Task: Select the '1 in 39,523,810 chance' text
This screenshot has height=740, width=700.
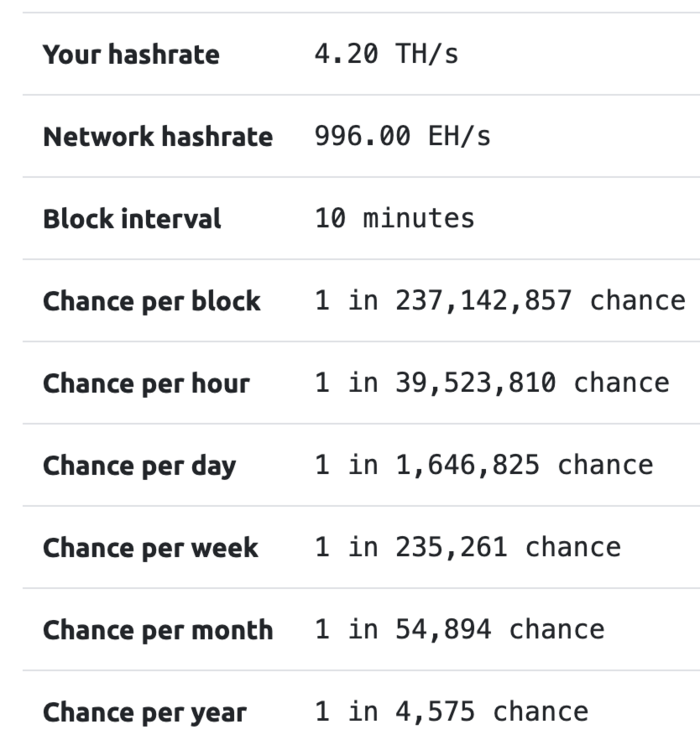Action: click(492, 383)
